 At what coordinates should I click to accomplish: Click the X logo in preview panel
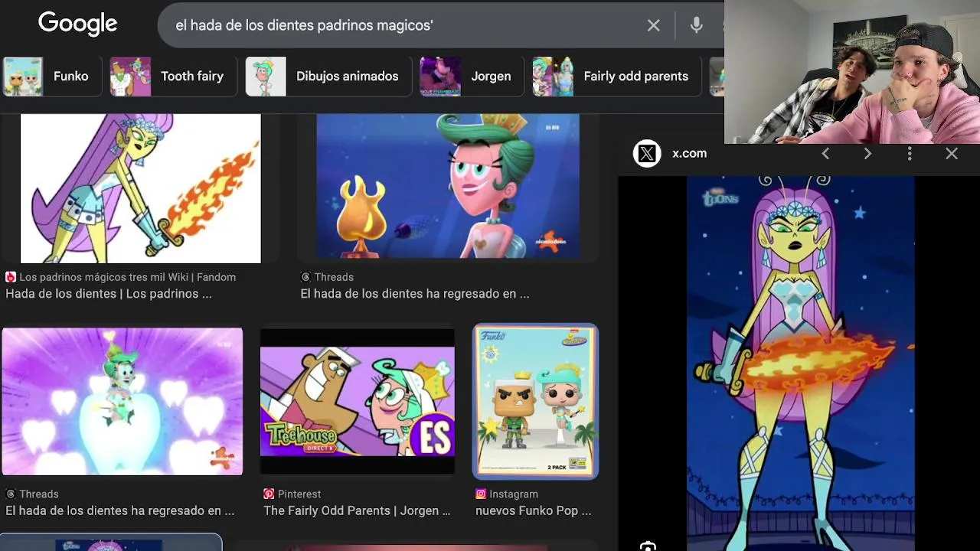coord(647,154)
